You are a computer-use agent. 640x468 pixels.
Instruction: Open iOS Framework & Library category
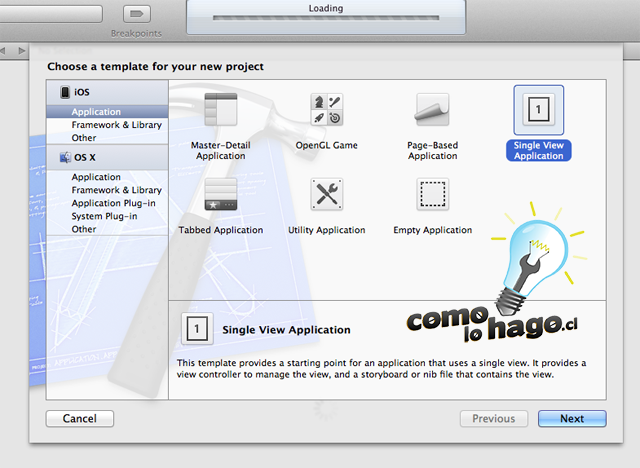116,125
